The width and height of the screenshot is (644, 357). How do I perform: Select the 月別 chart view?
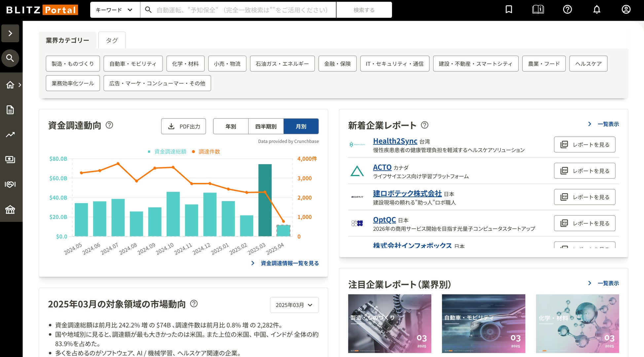pos(301,126)
